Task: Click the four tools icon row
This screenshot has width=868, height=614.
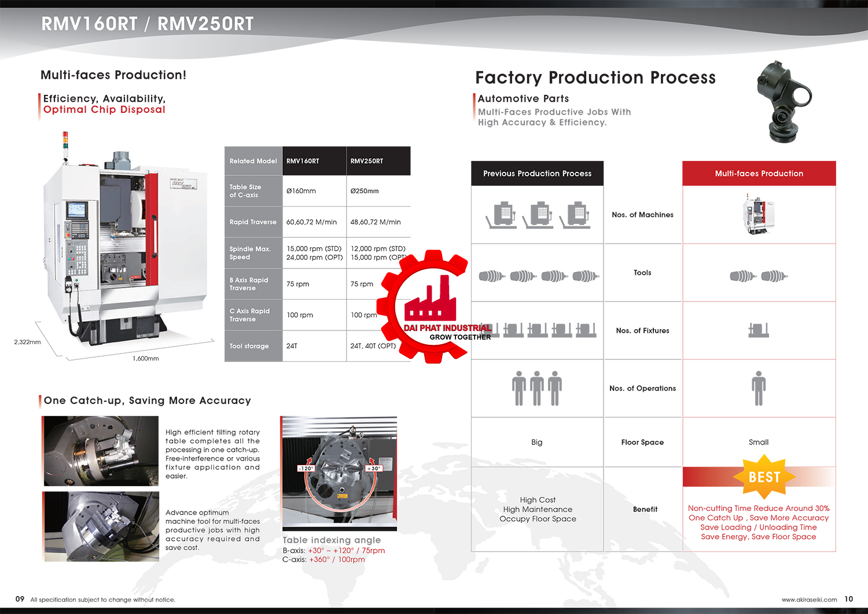Action: (537, 276)
